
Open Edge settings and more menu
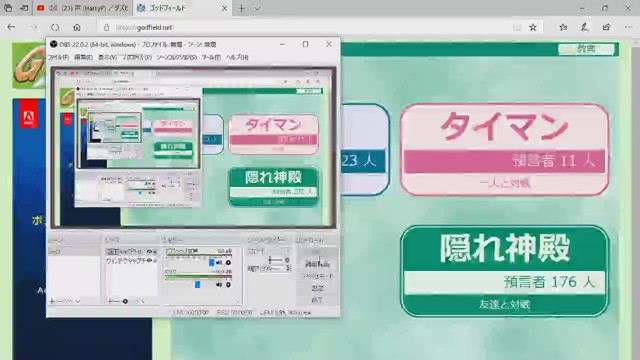pos(628,27)
